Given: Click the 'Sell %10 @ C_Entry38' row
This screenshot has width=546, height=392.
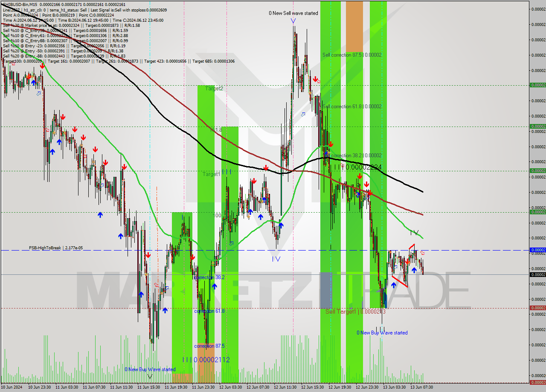Looking at the screenshot, I should coord(65,30).
